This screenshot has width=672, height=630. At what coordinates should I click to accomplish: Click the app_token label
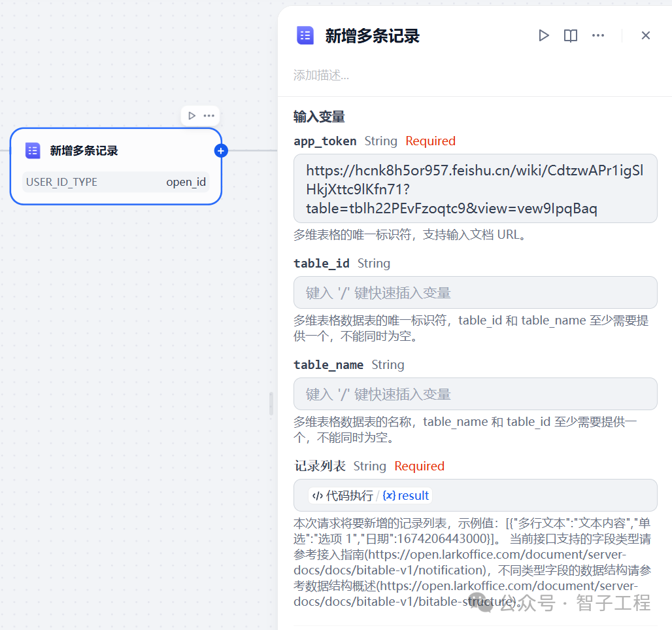click(x=325, y=141)
